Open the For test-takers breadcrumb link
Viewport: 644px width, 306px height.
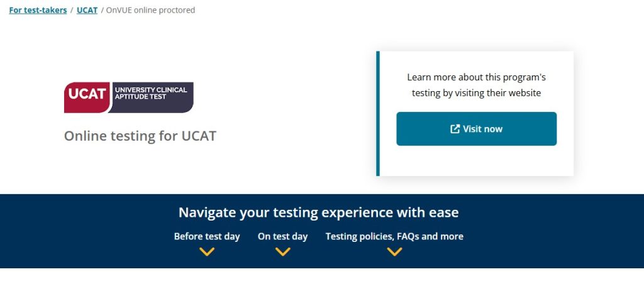point(38,10)
